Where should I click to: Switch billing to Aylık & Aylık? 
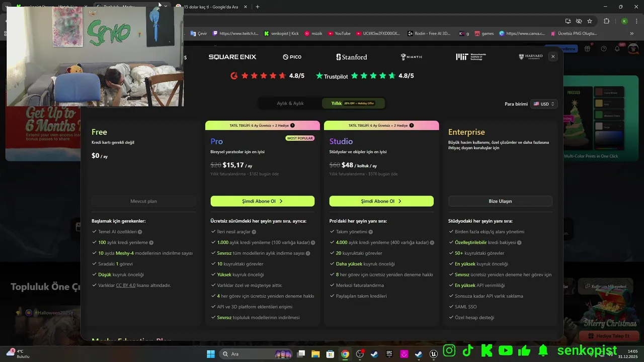pyautogui.click(x=290, y=103)
